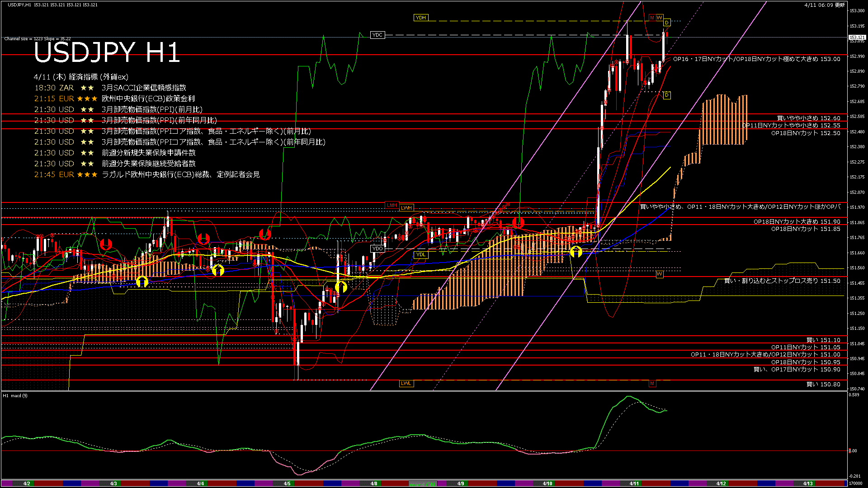Click the current price tag 153.121 on axis
Image resolution: width=868 pixels, height=488 pixels.
[x=857, y=38]
